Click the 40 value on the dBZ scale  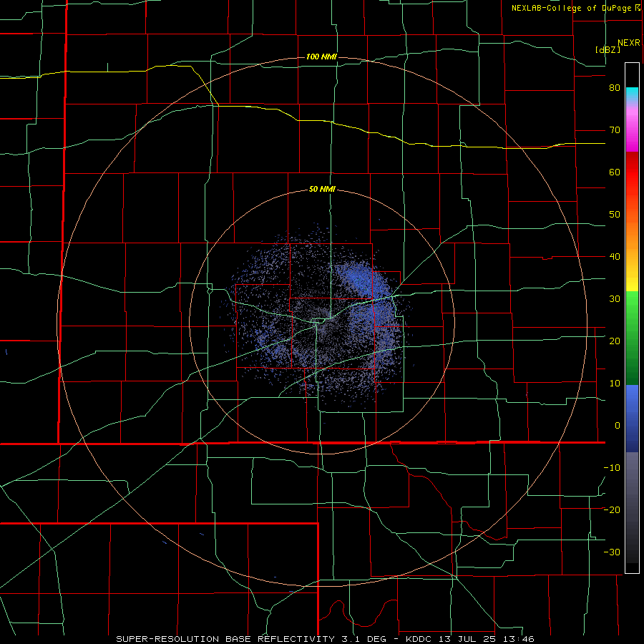615,257
